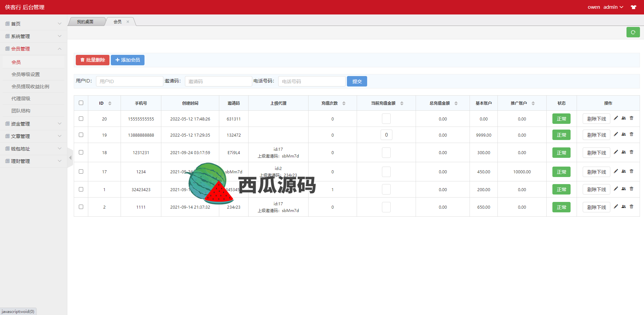
Task: Select the checkbox for member ID 17
Action: pyautogui.click(x=81, y=172)
